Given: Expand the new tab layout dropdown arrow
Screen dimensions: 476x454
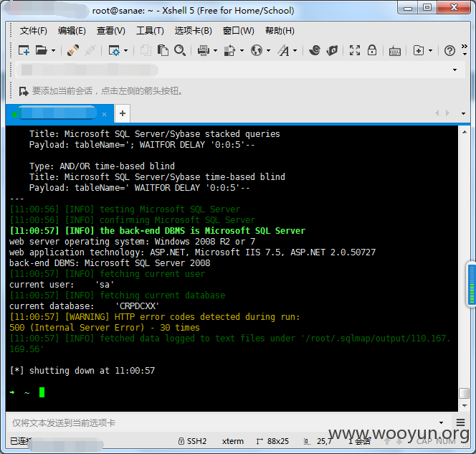Looking at the screenshot, I should tap(430, 50).
